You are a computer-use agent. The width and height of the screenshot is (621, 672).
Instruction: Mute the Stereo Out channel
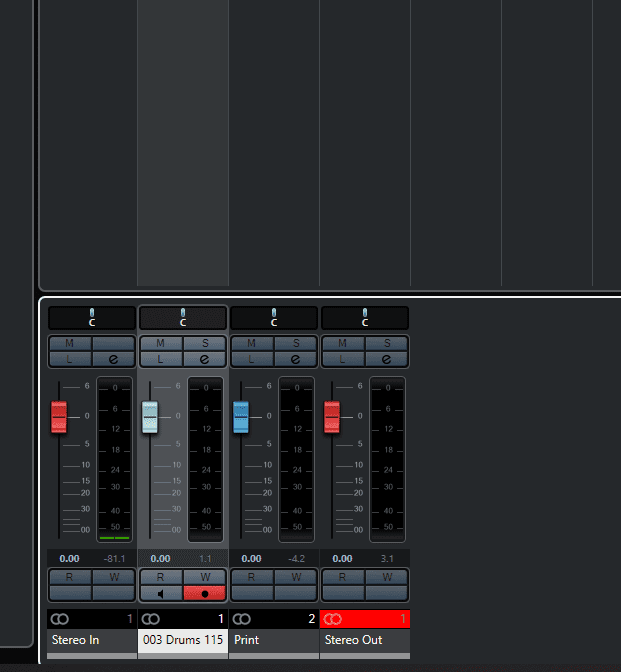342,343
